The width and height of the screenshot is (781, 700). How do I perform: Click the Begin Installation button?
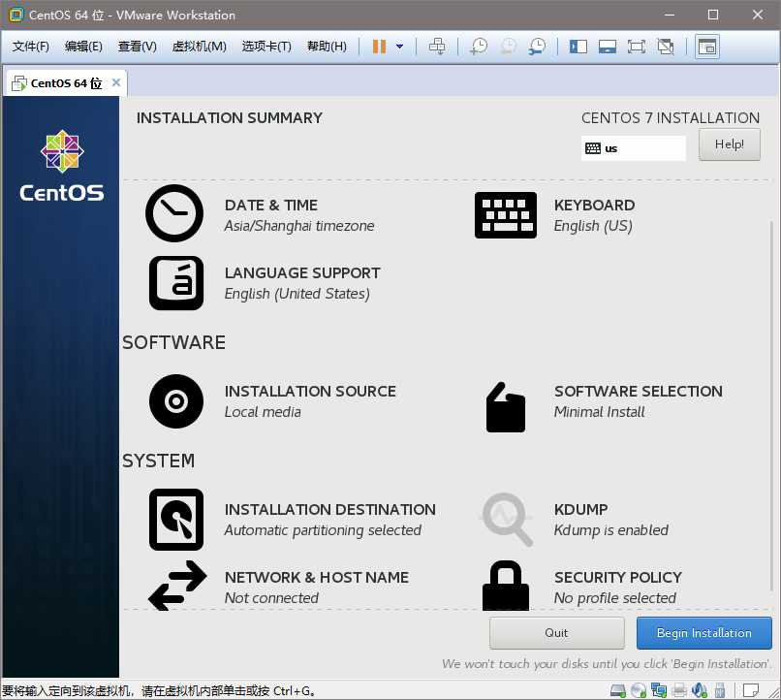(x=703, y=633)
